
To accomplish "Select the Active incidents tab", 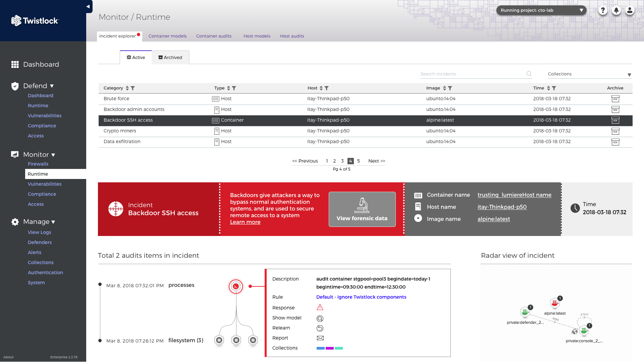I will click(136, 57).
